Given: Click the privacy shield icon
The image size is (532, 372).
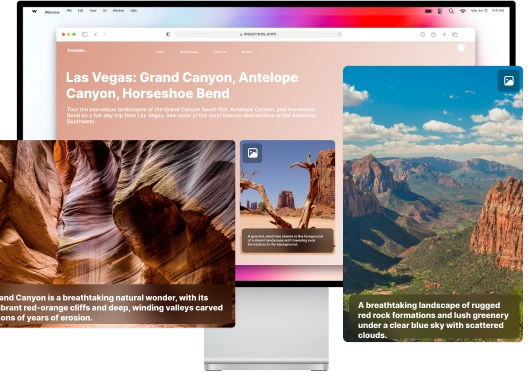Looking at the screenshot, I should point(168,34).
